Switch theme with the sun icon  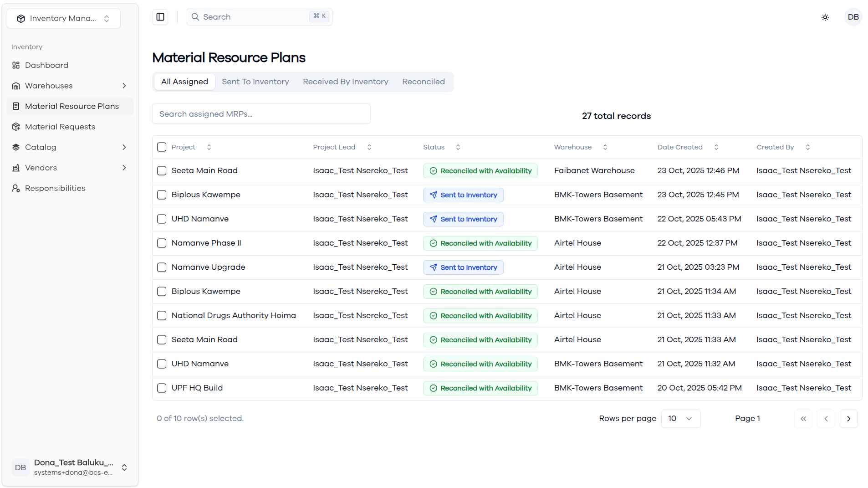coord(825,17)
